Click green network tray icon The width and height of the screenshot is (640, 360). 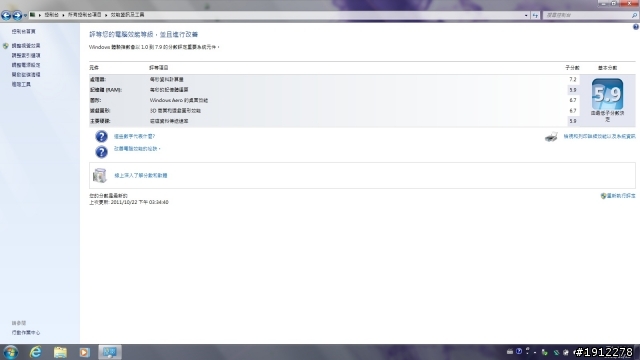coord(556,352)
